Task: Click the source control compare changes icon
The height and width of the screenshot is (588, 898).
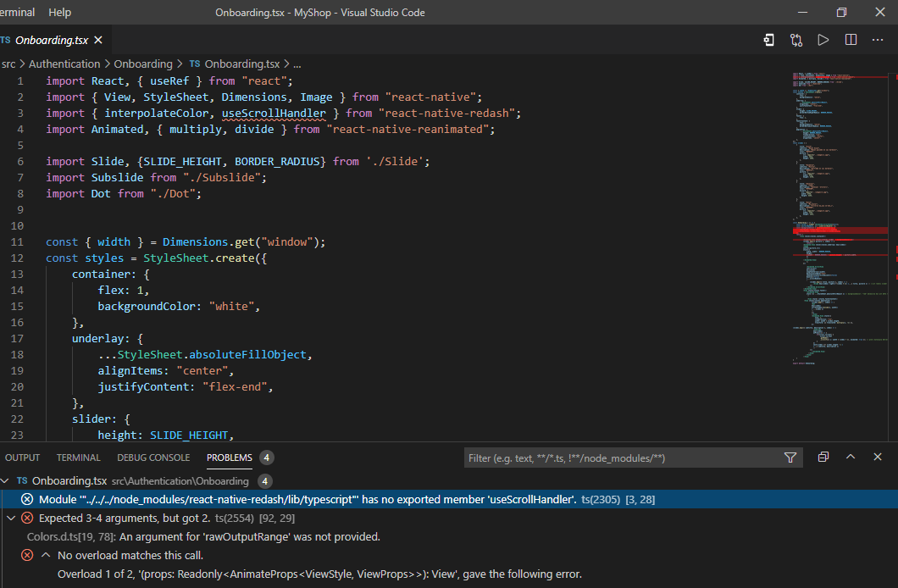Action: pos(796,40)
